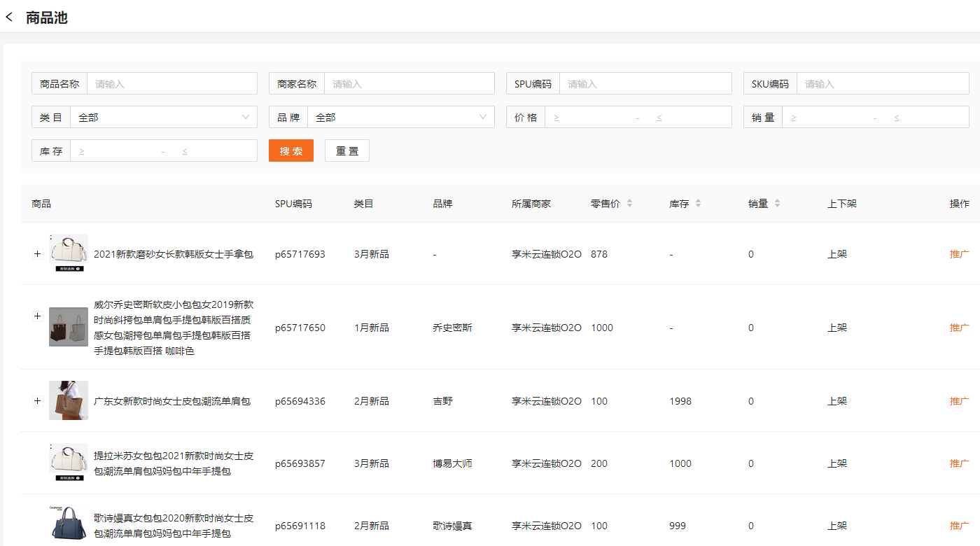Open thumbnail of 提拉米苏 white handbag
The image size is (980, 546).
[x=69, y=463]
